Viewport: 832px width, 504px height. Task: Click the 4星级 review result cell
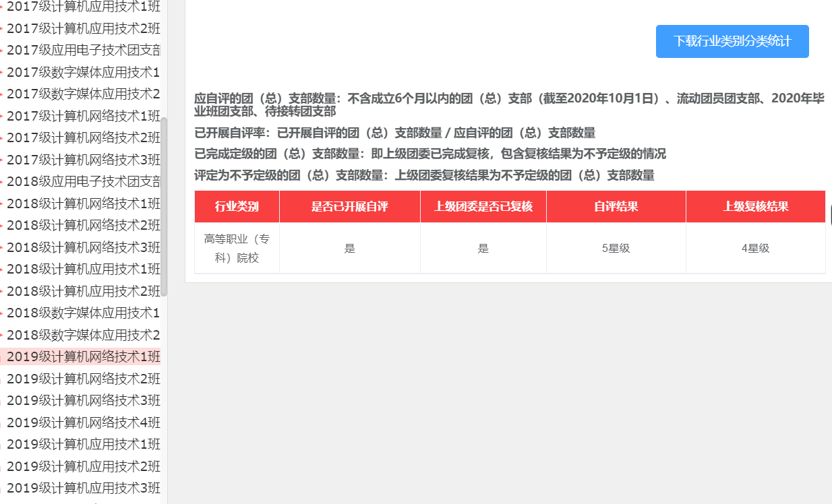pyautogui.click(x=756, y=248)
